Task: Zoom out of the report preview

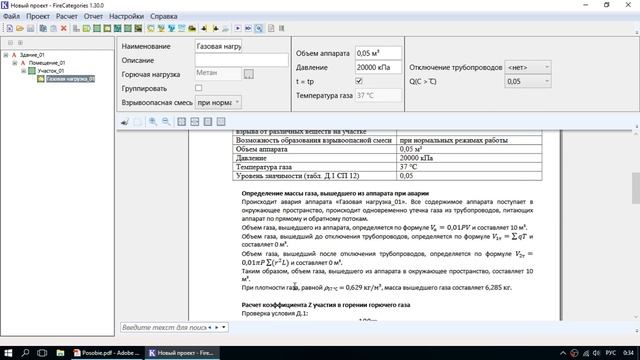Action: 166,122
